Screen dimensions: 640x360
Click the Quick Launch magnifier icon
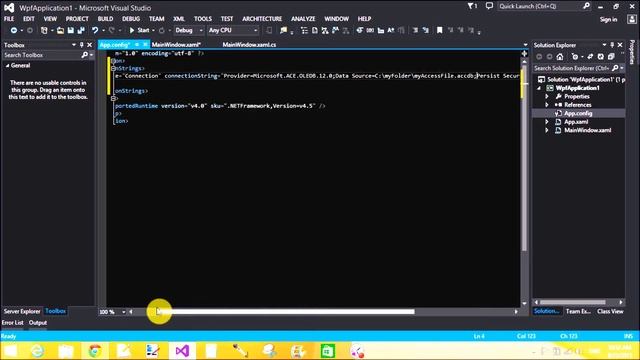[x=587, y=6]
